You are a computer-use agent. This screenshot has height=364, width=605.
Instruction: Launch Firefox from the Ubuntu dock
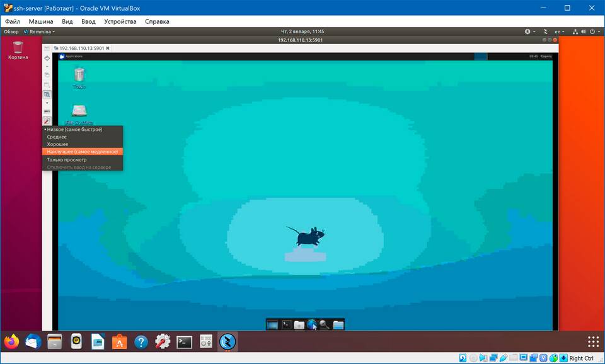11,341
